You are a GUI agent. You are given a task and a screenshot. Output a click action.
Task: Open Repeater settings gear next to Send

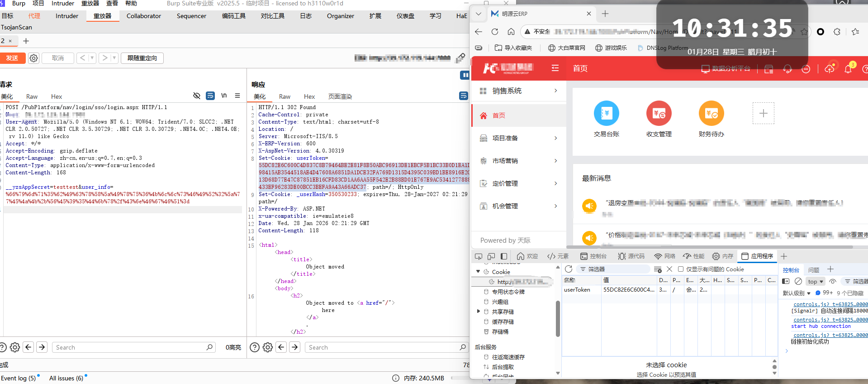pos(33,58)
